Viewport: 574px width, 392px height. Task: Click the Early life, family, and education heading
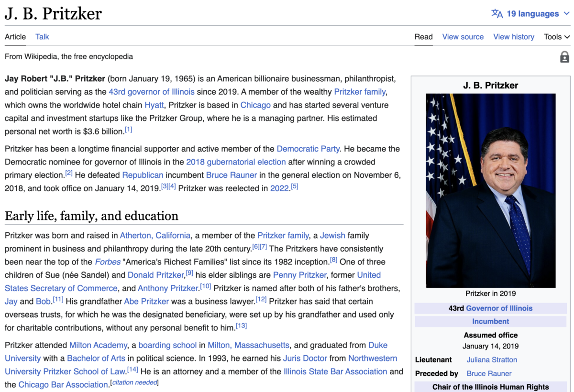point(91,216)
